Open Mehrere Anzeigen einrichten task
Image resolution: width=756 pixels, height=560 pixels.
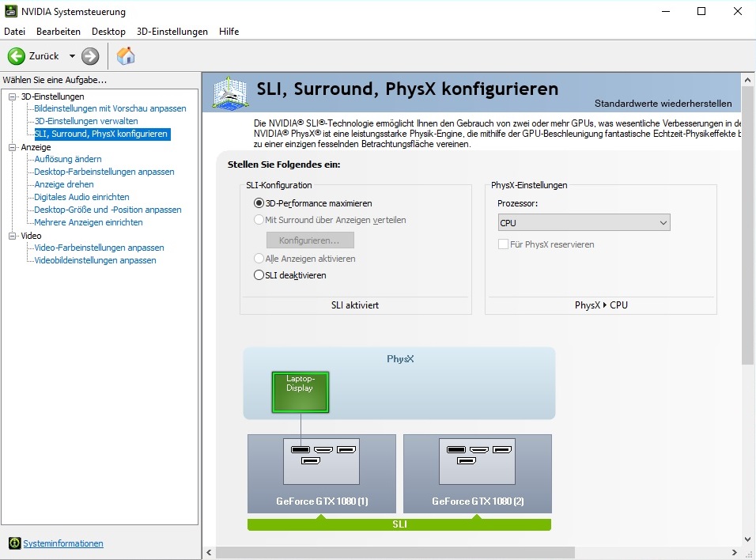pos(89,222)
